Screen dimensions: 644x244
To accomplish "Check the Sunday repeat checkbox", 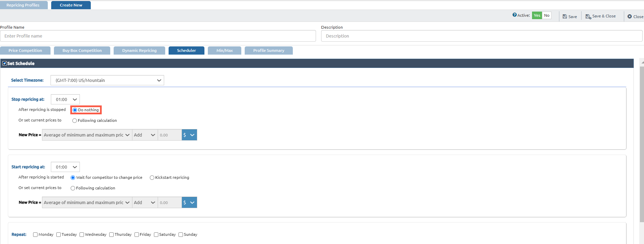I will point(181,235).
